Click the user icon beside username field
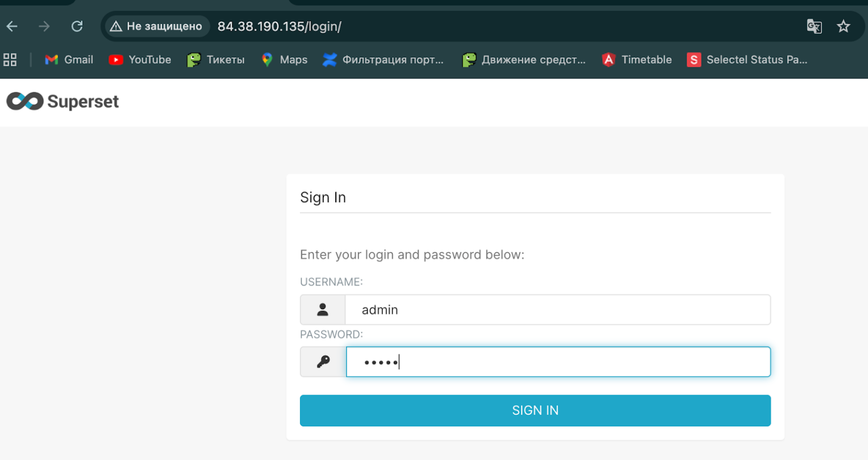 pos(323,310)
